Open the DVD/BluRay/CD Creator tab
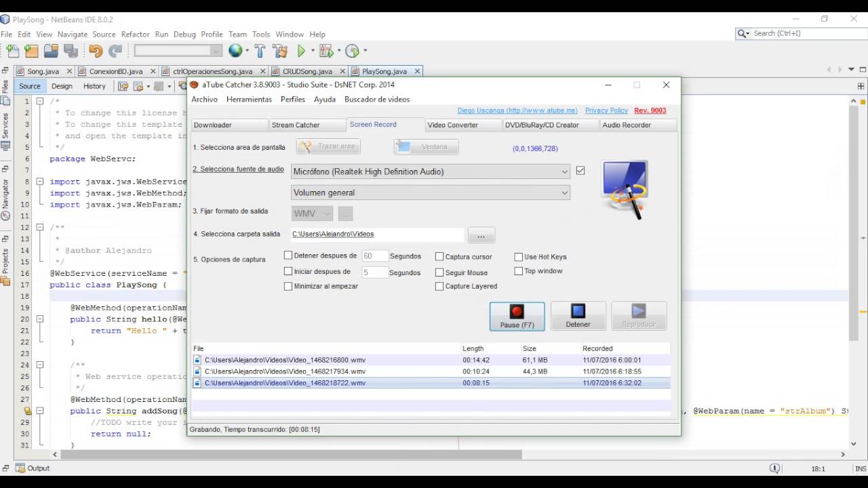The width and height of the screenshot is (868, 488). coord(551,125)
